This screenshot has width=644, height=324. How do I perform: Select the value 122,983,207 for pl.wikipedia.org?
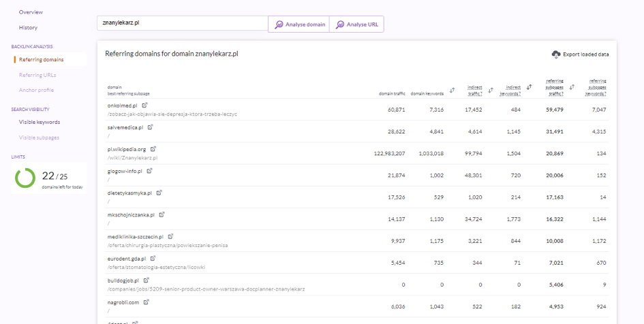click(x=389, y=153)
